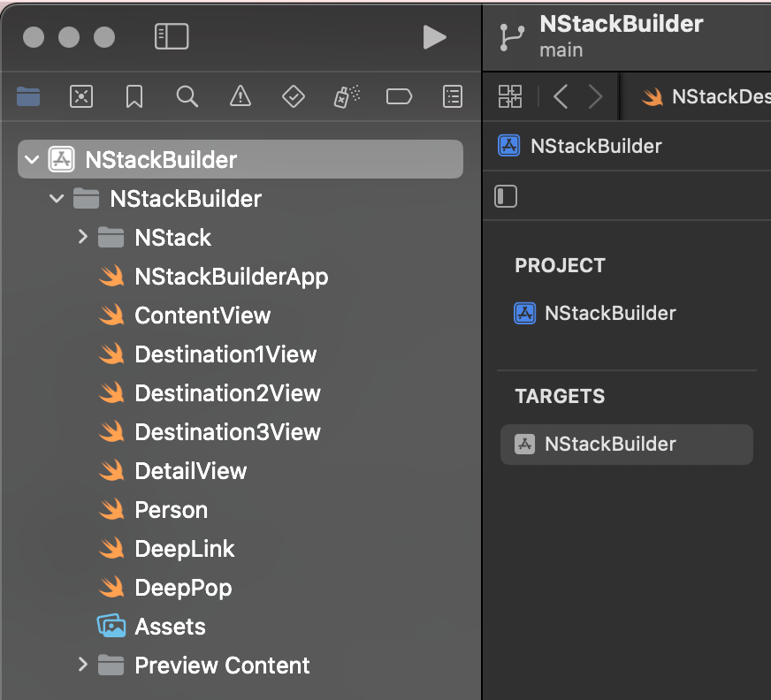This screenshot has height=700, width=771.
Task: Switch to Source Control navigator
Action: [x=81, y=96]
